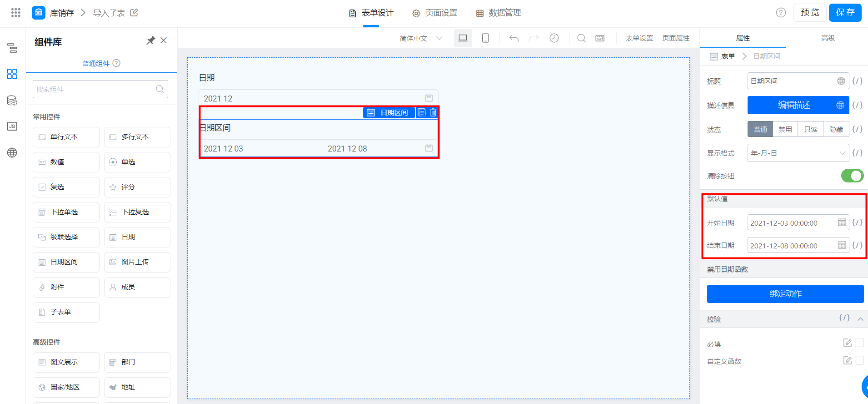This screenshot has width=868, height=404.
Task: Open the outline tree sidebar icon
Action: click(12, 48)
